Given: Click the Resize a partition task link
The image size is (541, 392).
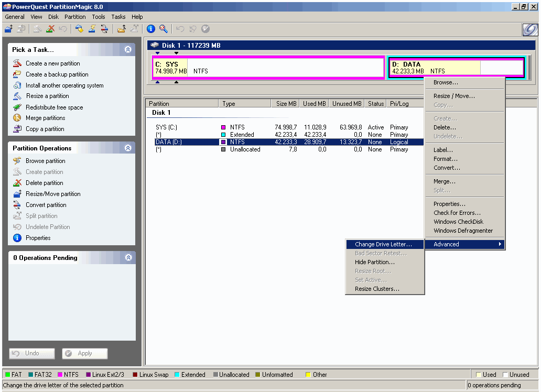Looking at the screenshot, I should click(48, 96).
